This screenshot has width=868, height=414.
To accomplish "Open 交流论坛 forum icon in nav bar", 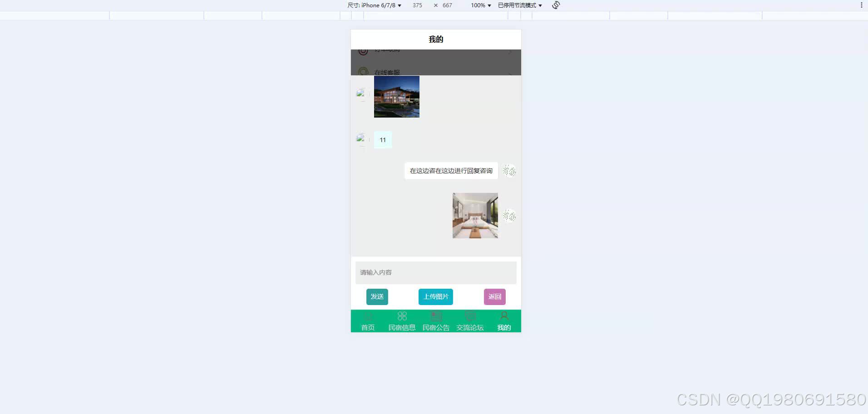I will click(x=469, y=315).
